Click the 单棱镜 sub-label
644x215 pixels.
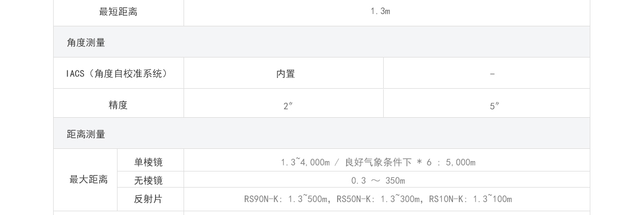pyautogui.click(x=148, y=162)
